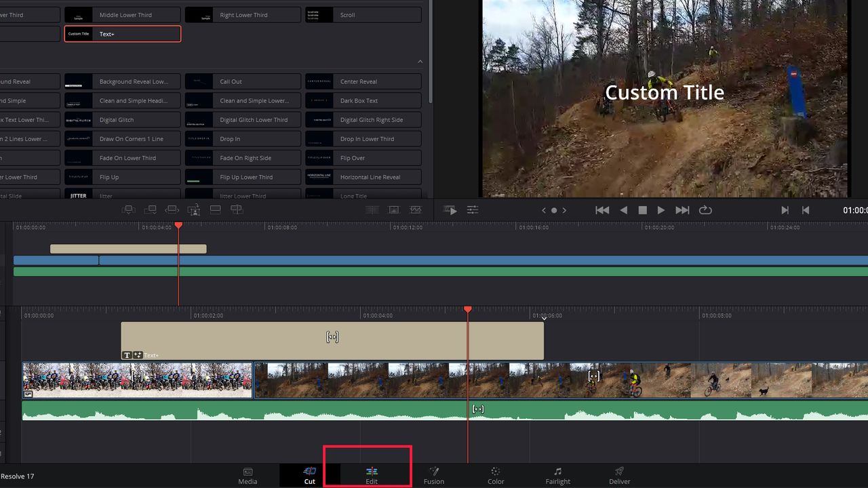868x488 pixels.
Task: Toggle the loop playback control
Action: pyautogui.click(x=705, y=210)
